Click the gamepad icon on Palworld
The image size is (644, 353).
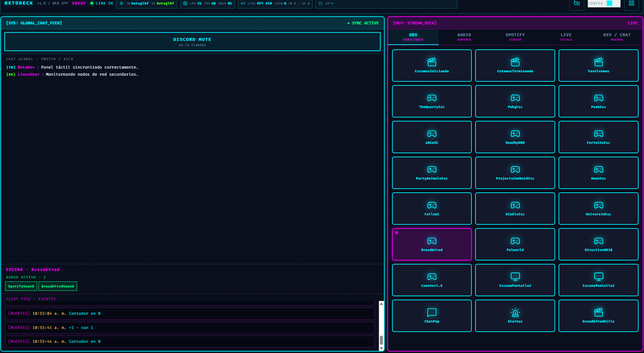515,241
